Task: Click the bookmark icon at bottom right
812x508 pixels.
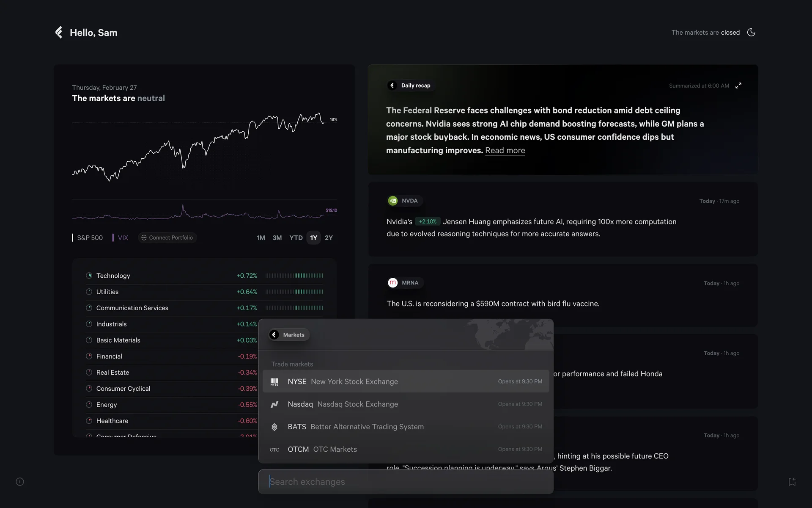Action: click(x=792, y=482)
